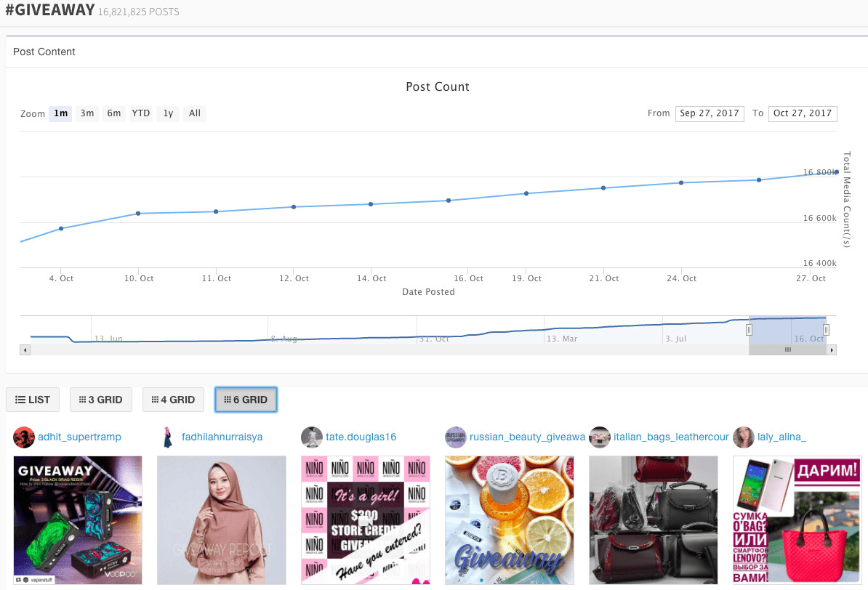Switch to 3 GRID layout
This screenshot has height=590, width=868.
pos(101,400)
